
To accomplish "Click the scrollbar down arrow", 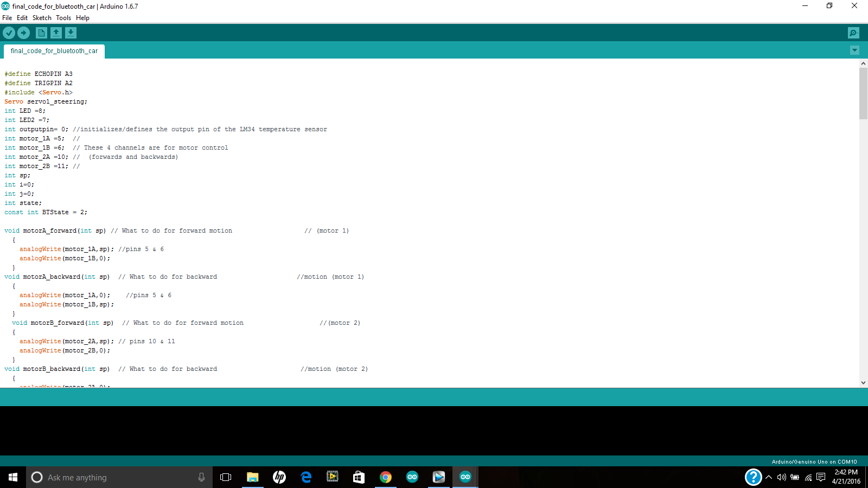I will (863, 383).
